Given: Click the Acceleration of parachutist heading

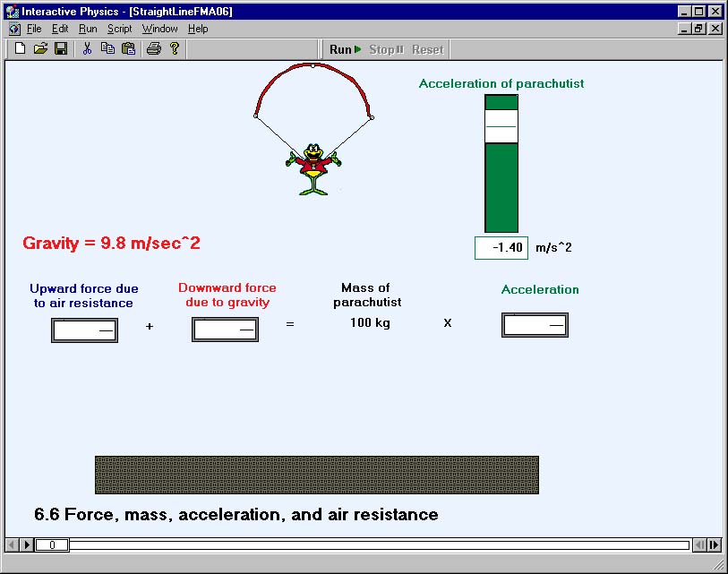Looking at the screenshot, I should 501,83.
